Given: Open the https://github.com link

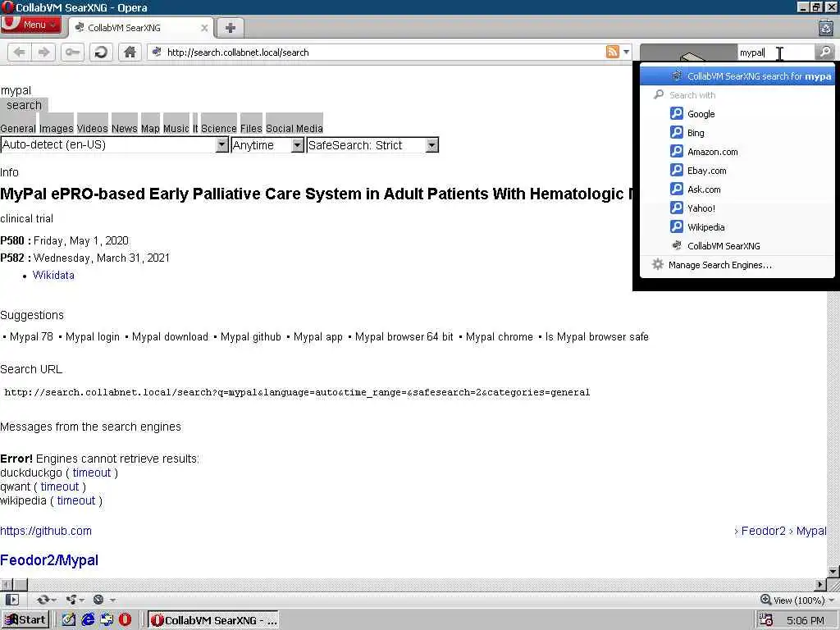Looking at the screenshot, I should [x=46, y=531].
